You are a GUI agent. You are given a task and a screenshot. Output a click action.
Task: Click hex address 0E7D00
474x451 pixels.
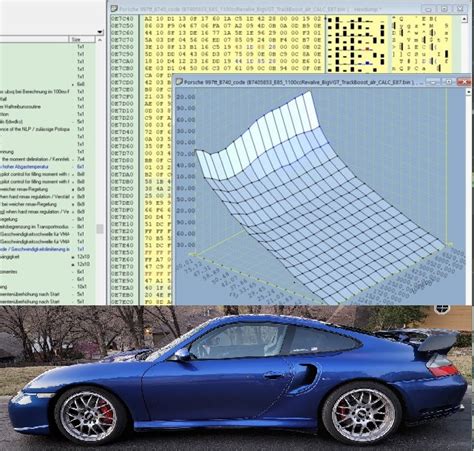pos(121,104)
